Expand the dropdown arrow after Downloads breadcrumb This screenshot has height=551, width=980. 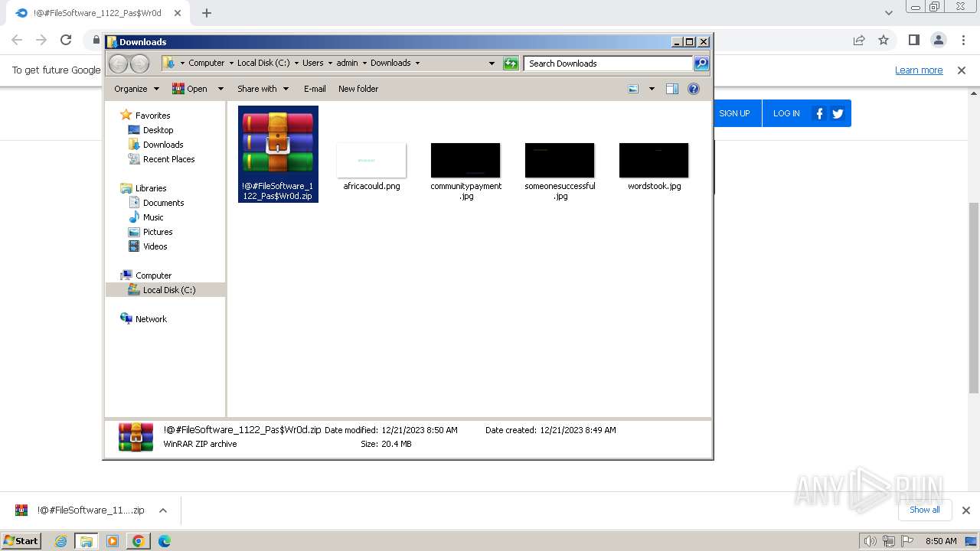[x=417, y=64]
